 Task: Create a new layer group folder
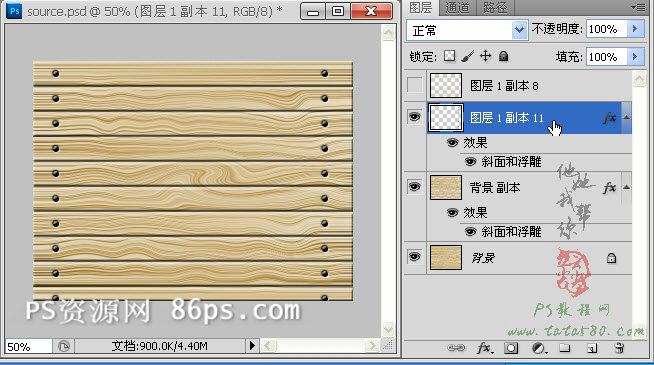[x=564, y=347]
